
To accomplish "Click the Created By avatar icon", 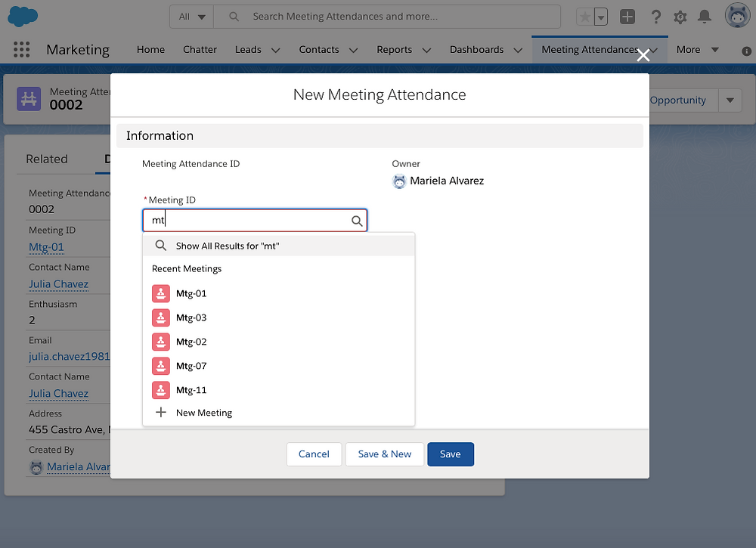I will [36, 467].
